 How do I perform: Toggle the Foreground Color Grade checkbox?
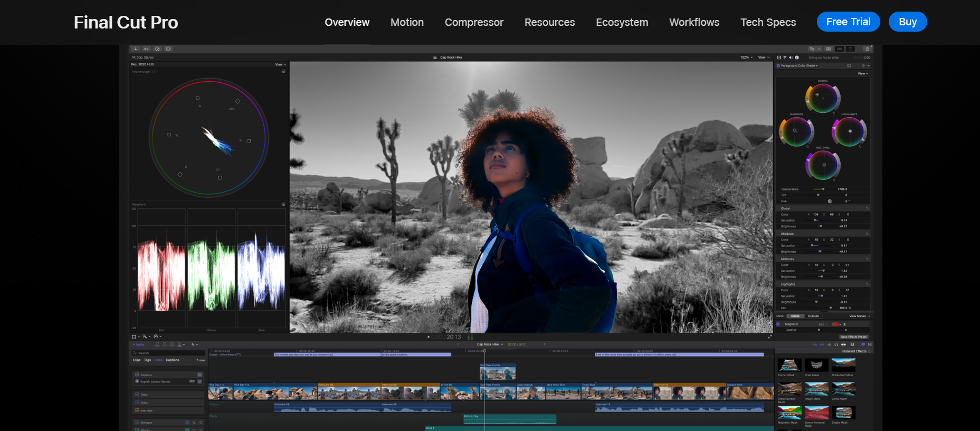778,66
